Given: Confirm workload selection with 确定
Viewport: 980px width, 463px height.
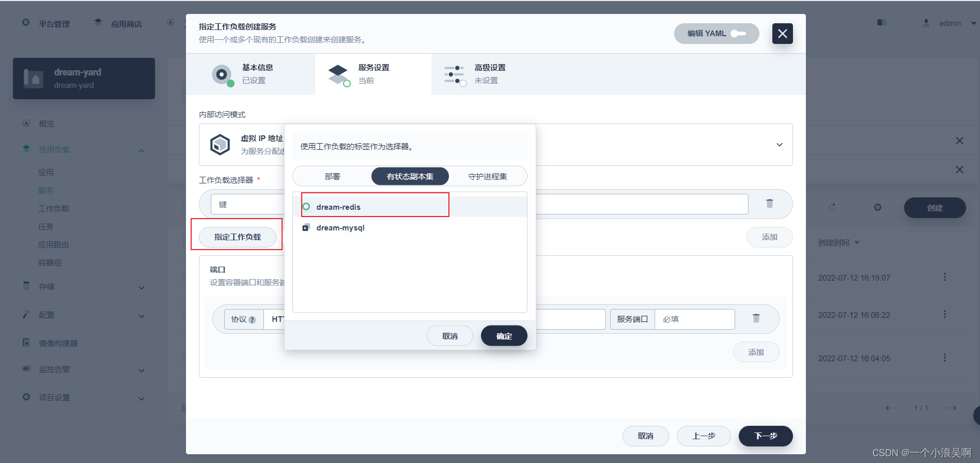Looking at the screenshot, I should [504, 336].
